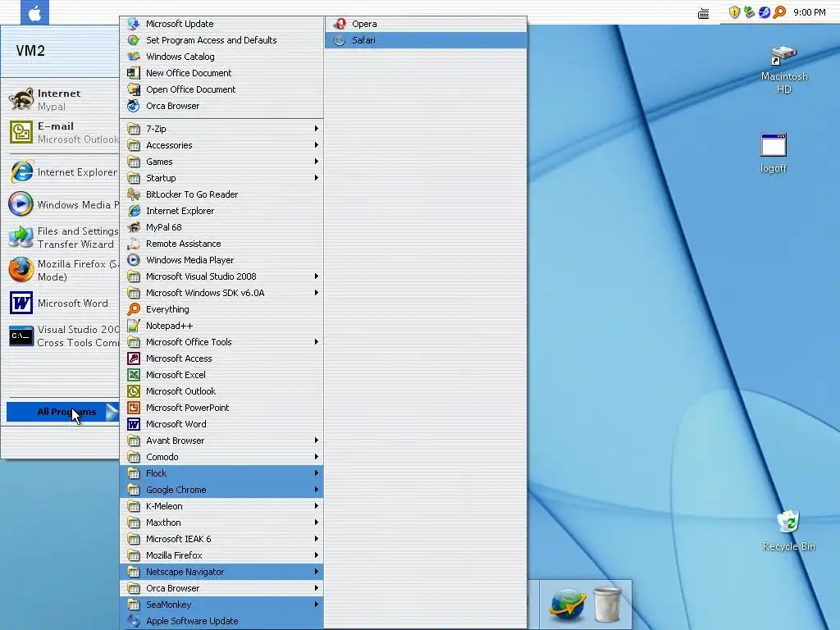The image size is (840, 630).
Task: Click Internet Explorer icon in programs list
Action: point(134,211)
